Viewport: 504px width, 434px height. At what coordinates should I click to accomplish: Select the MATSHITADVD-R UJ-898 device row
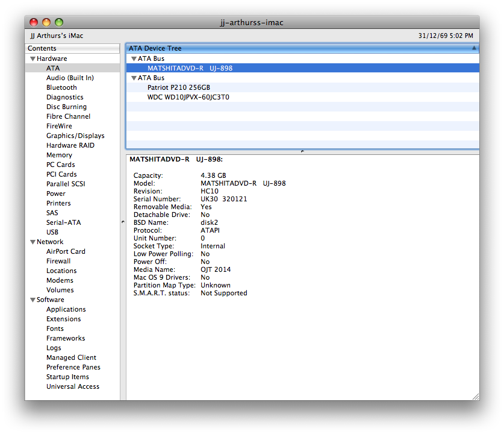(302, 68)
